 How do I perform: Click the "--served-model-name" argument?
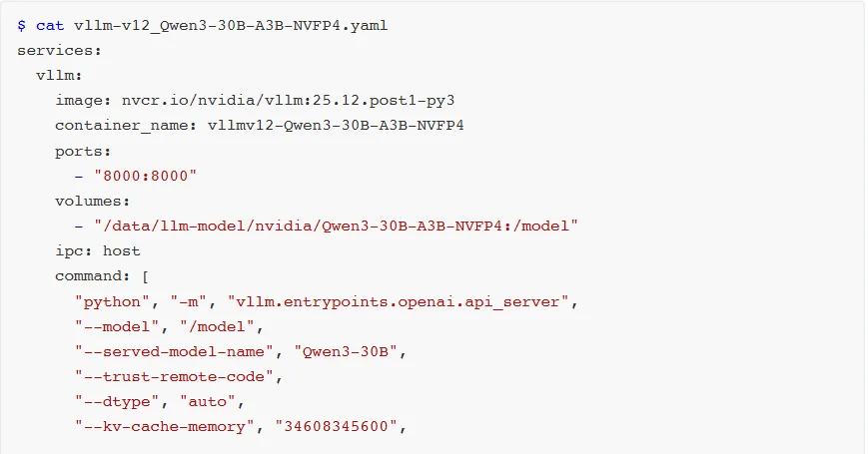[x=174, y=352]
